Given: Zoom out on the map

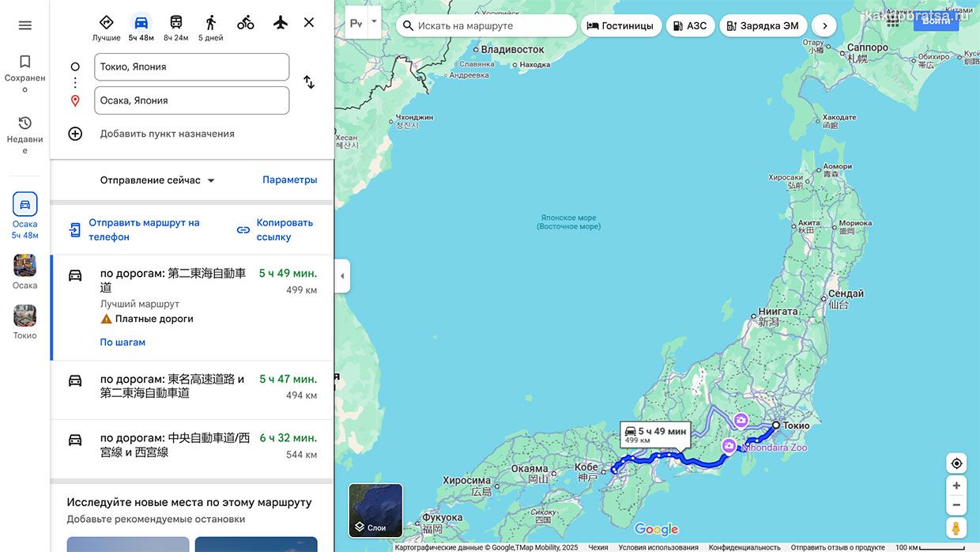Looking at the screenshot, I should (x=956, y=505).
